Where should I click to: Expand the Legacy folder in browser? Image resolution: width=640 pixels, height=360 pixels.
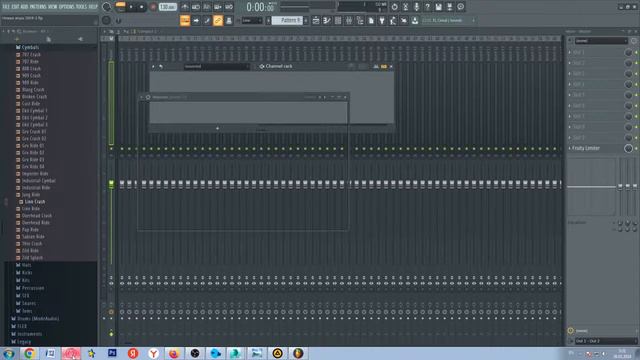tap(21, 342)
